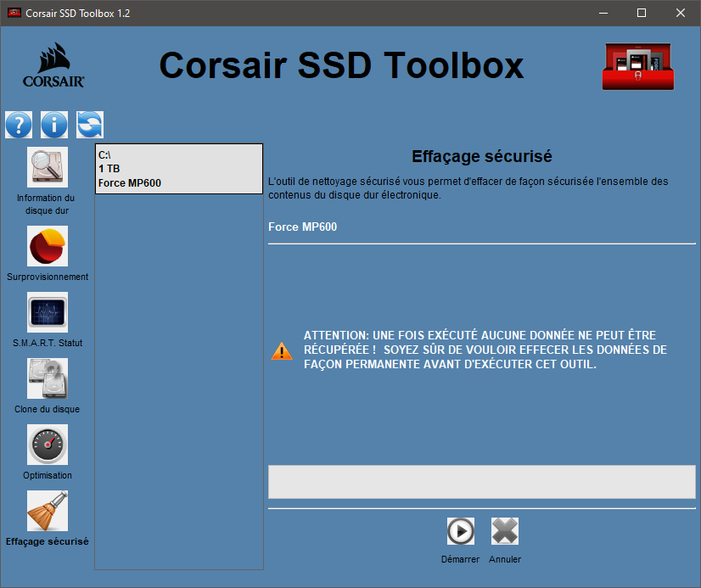701x588 pixels.
Task: Click the Corsair sails logo
Action: [x=53, y=65]
